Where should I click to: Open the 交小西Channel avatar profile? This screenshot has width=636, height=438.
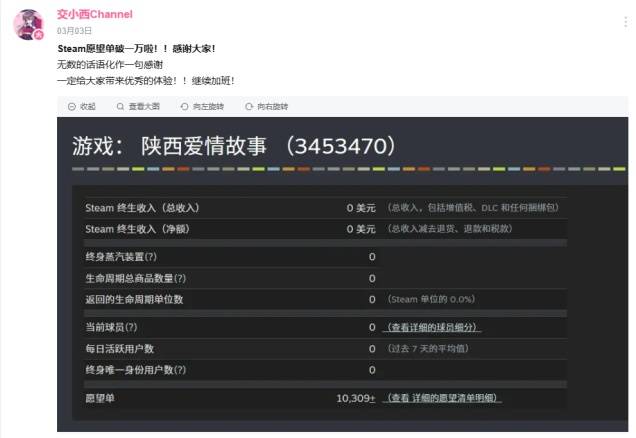pyautogui.click(x=28, y=25)
